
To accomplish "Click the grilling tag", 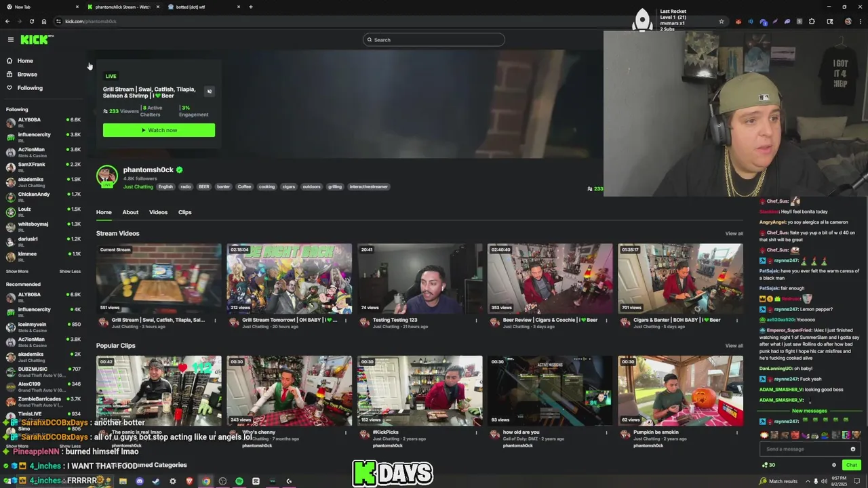I will tap(335, 187).
